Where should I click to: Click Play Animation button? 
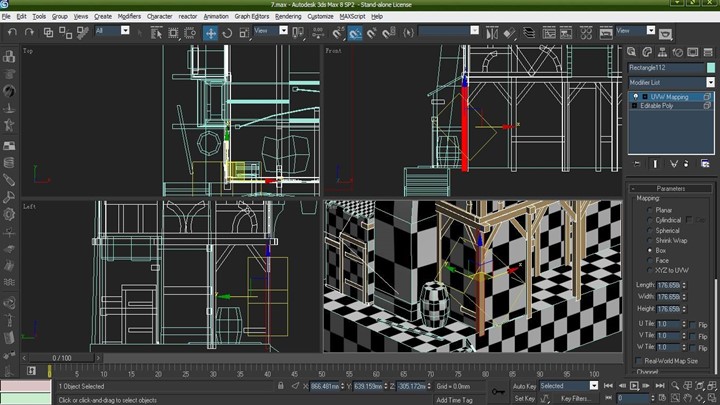click(x=634, y=386)
